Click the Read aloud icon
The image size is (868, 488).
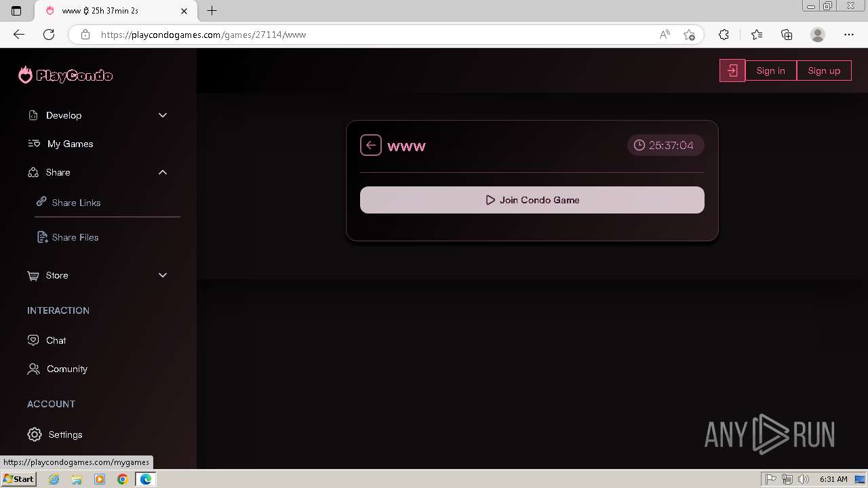[x=665, y=35]
